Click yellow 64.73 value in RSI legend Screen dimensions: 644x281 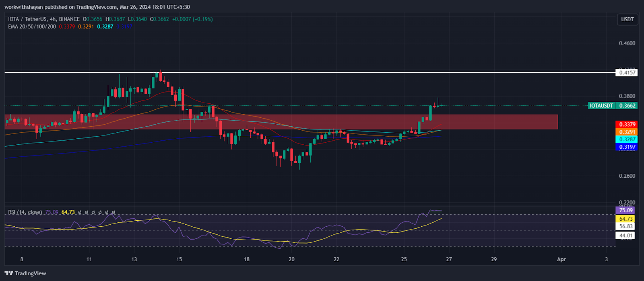point(68,212)
